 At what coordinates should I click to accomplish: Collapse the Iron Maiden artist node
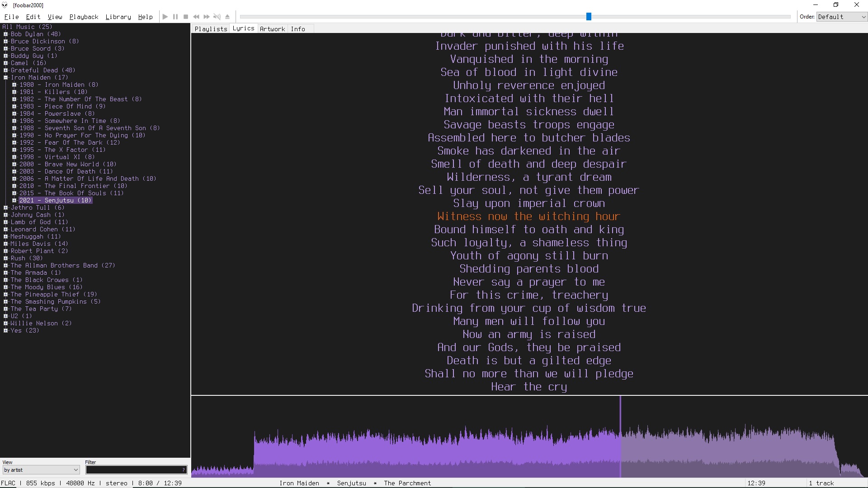[x=6, y=78]
